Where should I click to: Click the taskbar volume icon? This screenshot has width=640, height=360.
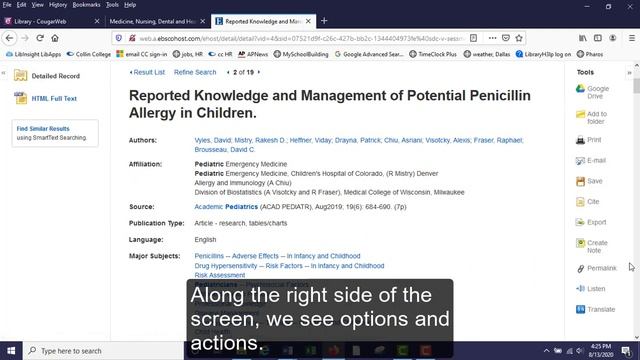pyautogui.click(x=579, y=351)
